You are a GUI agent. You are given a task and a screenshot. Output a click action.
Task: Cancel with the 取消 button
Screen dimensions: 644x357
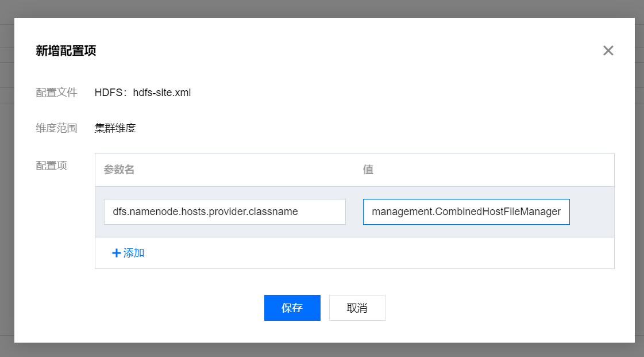click(x=357, y=308)
